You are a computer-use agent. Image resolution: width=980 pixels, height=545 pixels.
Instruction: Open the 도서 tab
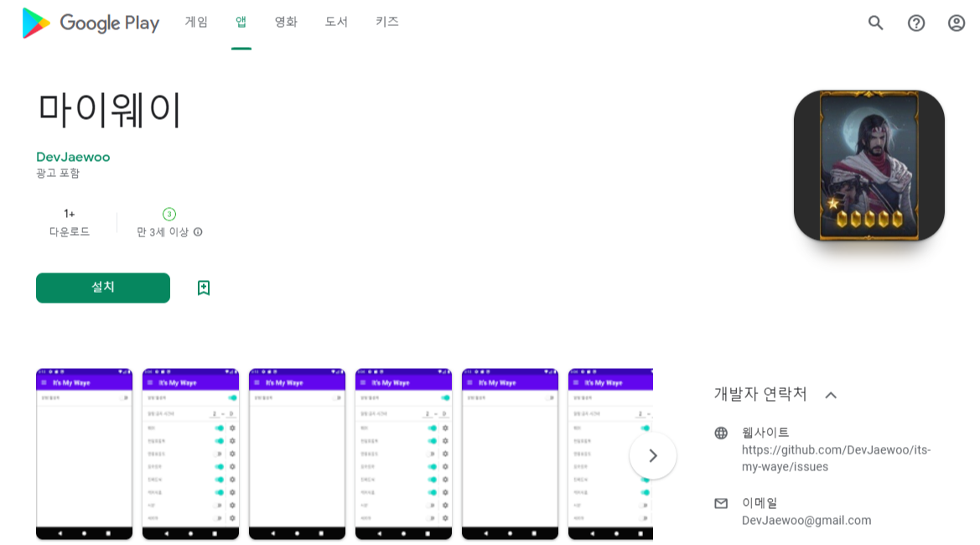pyautogui.click(x=335, y=23)
